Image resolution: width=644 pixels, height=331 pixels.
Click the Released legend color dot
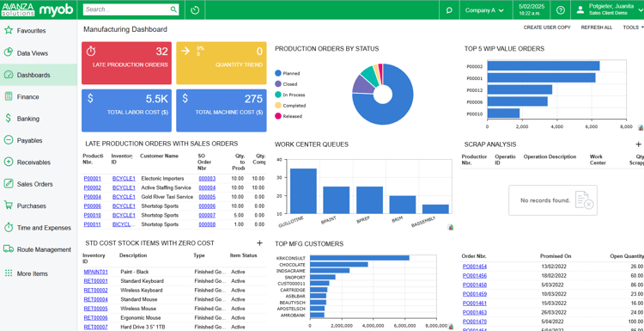277,116
